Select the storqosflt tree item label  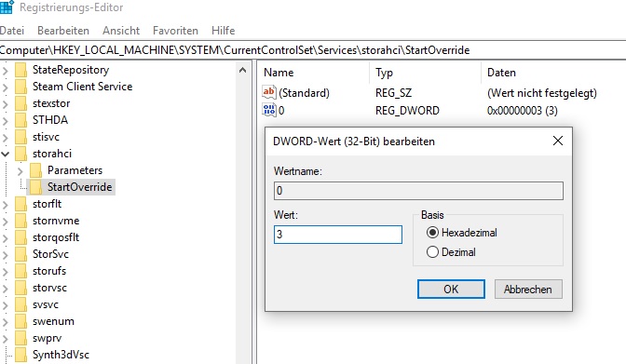(56, 237)
